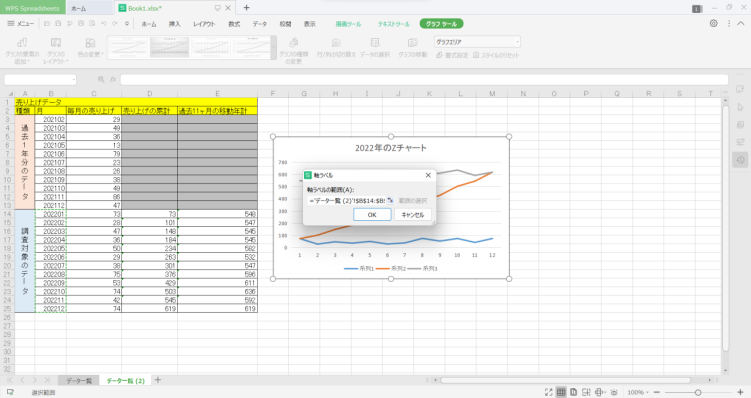Open 色の変更 dropdown
Image resolution: width=751 pixels, height=398 pixels.
point(90,47)
